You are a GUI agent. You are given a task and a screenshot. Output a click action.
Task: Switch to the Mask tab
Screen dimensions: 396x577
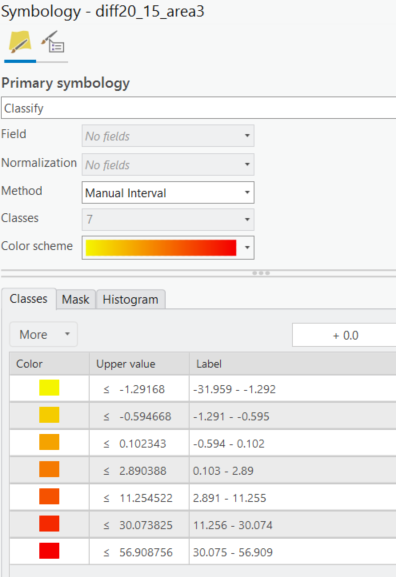[75, 300]
